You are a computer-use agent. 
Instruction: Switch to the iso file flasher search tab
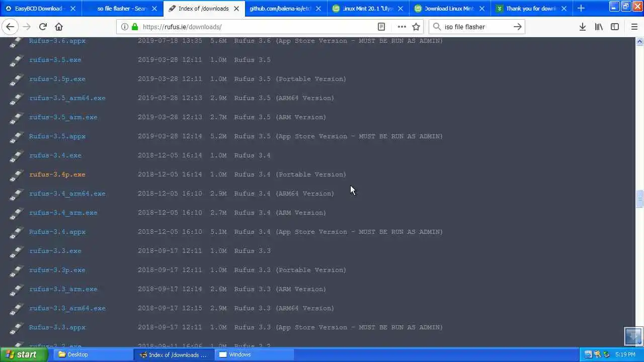123,9
